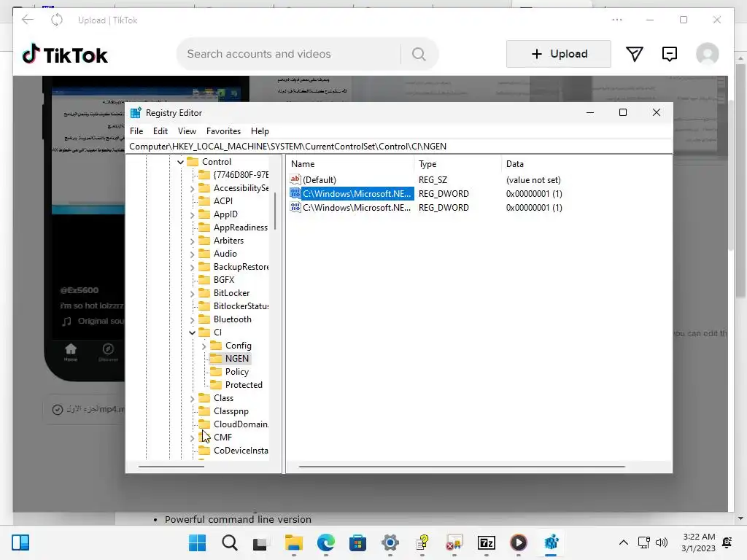Open the File menu

click(136, 131)
